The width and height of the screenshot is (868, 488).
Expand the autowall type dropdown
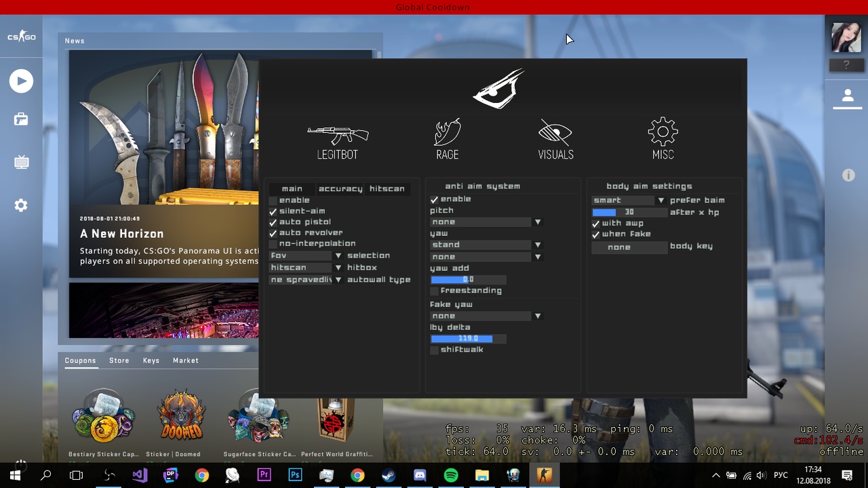tap(305, 280)
